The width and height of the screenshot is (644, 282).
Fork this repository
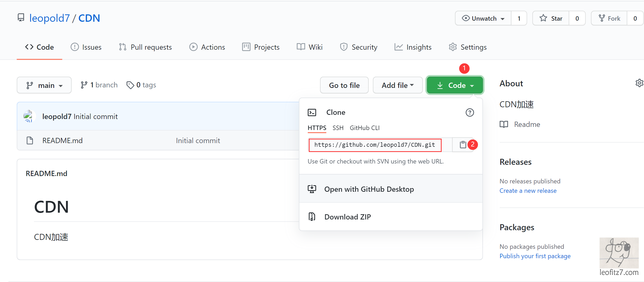609,18
